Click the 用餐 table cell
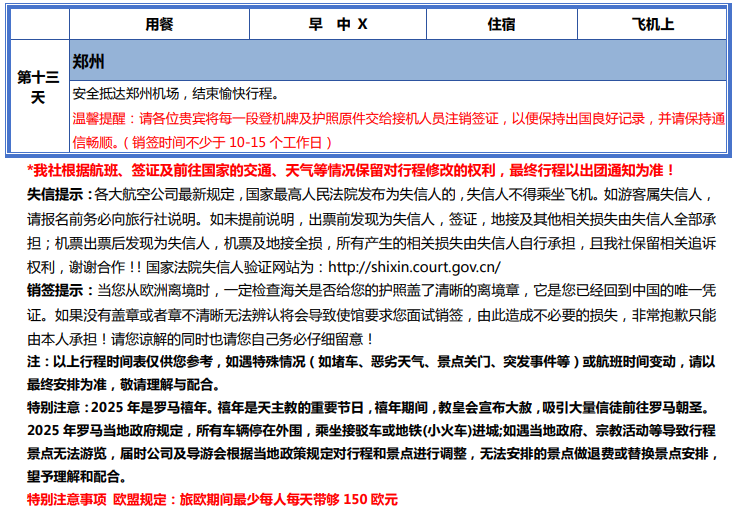 coord(160,24)
